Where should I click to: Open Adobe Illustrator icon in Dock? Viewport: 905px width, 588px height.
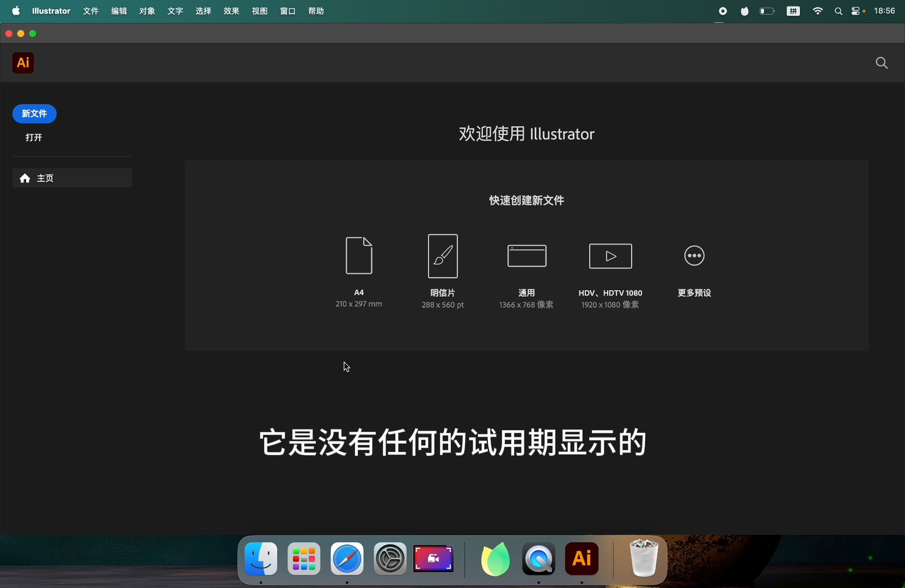coord(582,559)
